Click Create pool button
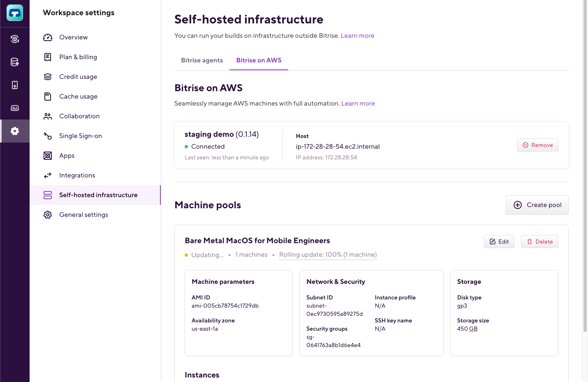The width and height of the screenshot is (588, 382). tap(537, 205)
